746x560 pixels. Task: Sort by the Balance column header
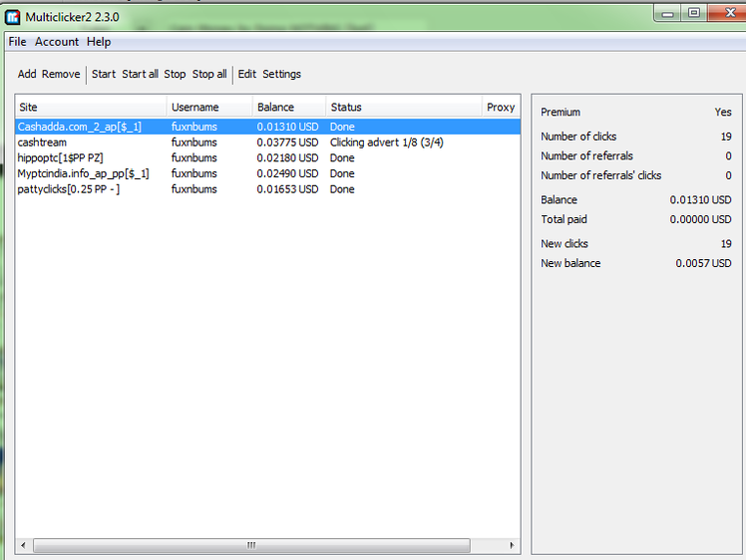pyautogui.click(x=289, y=107)
